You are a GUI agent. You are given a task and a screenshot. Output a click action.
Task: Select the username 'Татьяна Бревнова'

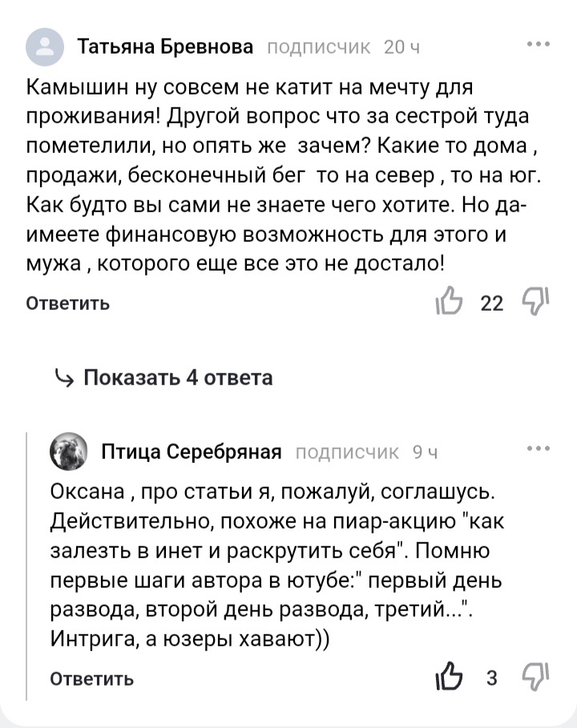click(x=167, y=46)
